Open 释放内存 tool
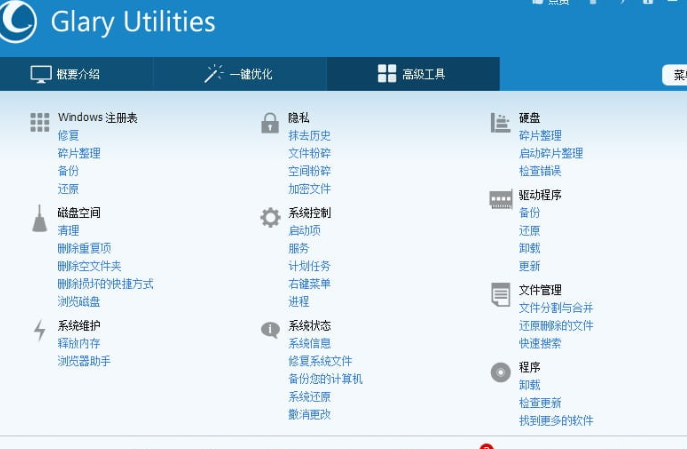The image size is (687, 449). click(x=79, y=343)
